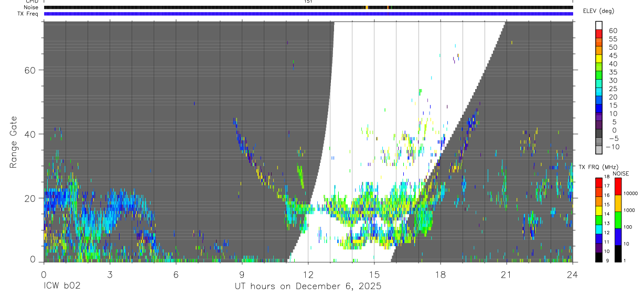
Task: Click the orange segment of TX FRQ color bar
Action: coord(599,201)
